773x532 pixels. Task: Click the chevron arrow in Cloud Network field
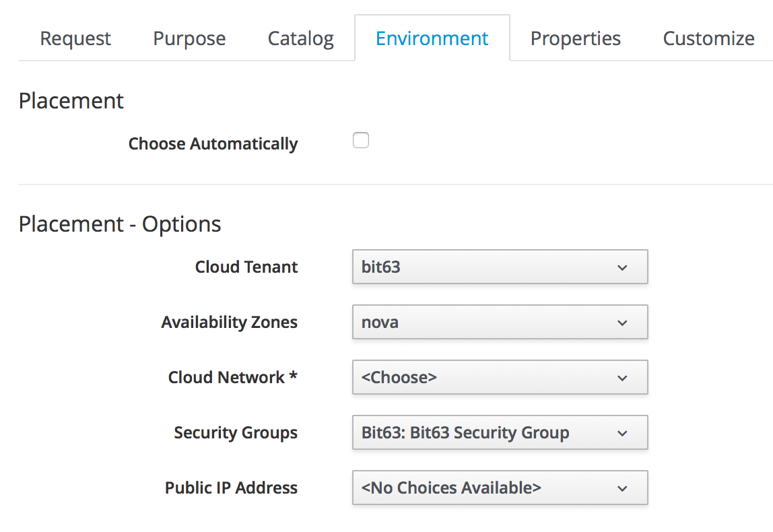[622, 378]
